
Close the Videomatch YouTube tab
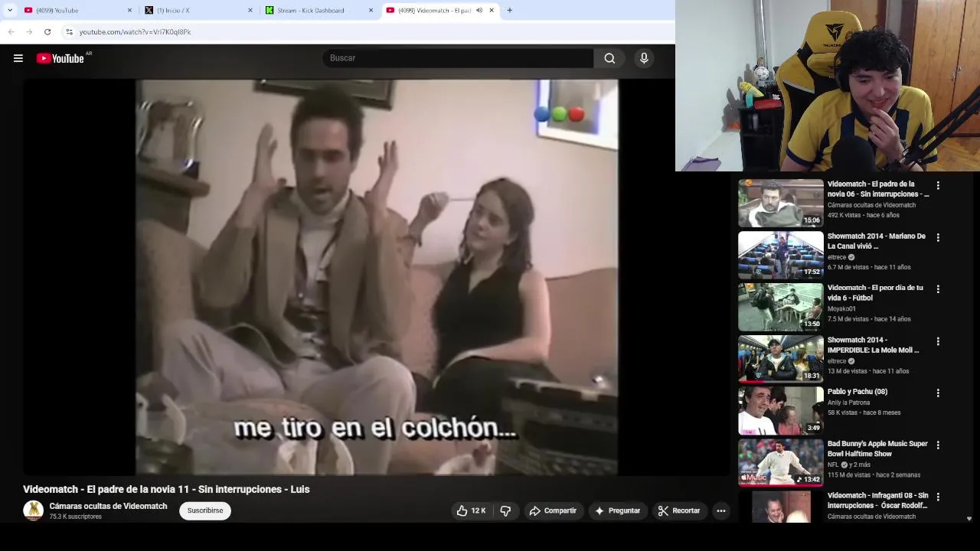492,10
